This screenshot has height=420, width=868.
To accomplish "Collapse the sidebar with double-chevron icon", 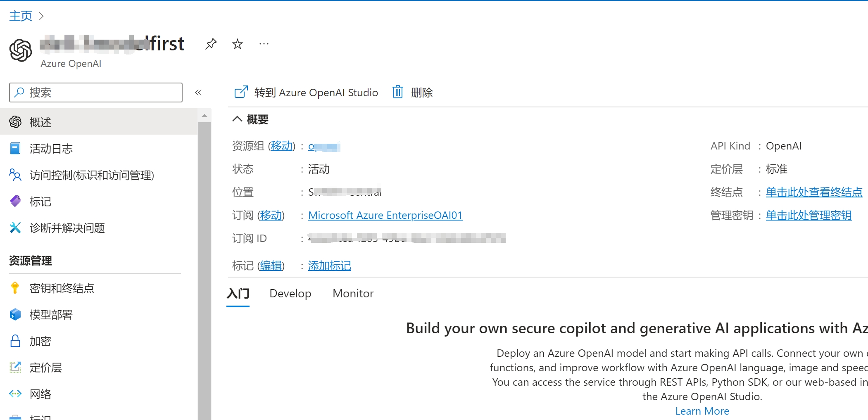I will pyautogui.click(x=198, y=93).
